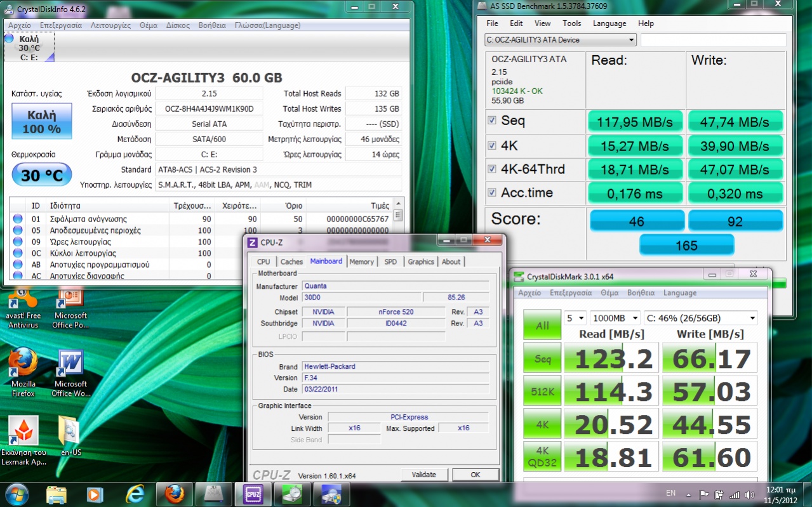The image size is (812, 507).
Task: Start the Seq test in CrystalDiskMark
Action: 542,358
